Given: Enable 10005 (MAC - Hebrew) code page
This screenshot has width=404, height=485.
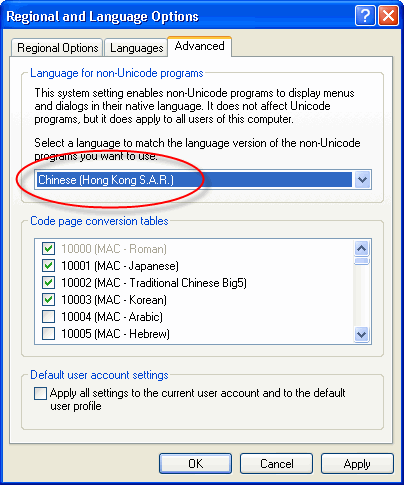Looking at the screenshot, I should 48,334.
